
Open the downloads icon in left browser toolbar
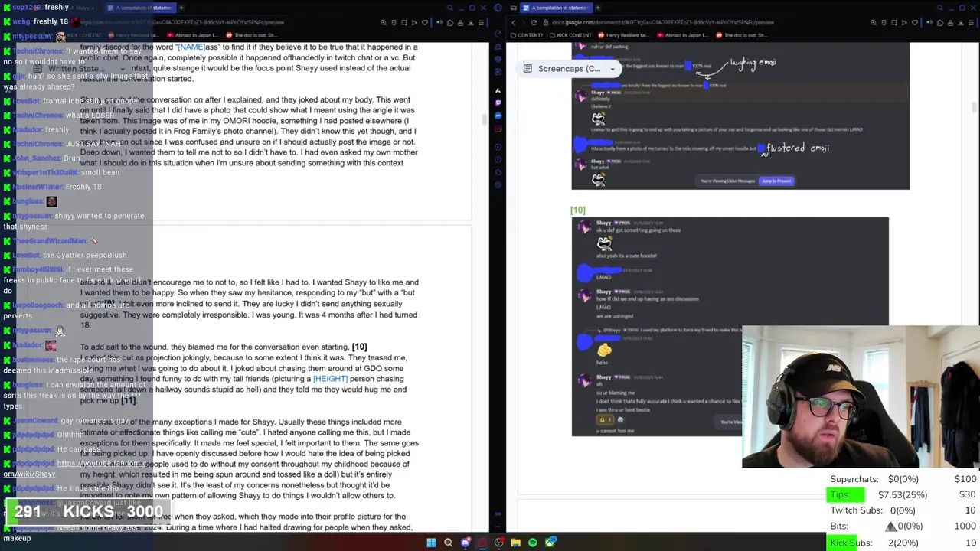(471, 22)
